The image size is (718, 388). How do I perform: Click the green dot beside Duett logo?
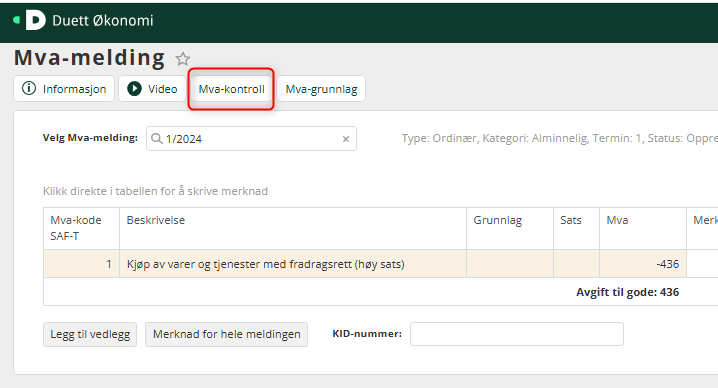(16, 20)
